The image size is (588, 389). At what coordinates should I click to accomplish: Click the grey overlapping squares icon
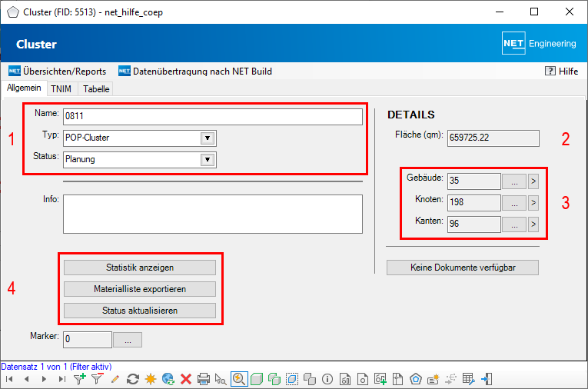coord(310,379)
